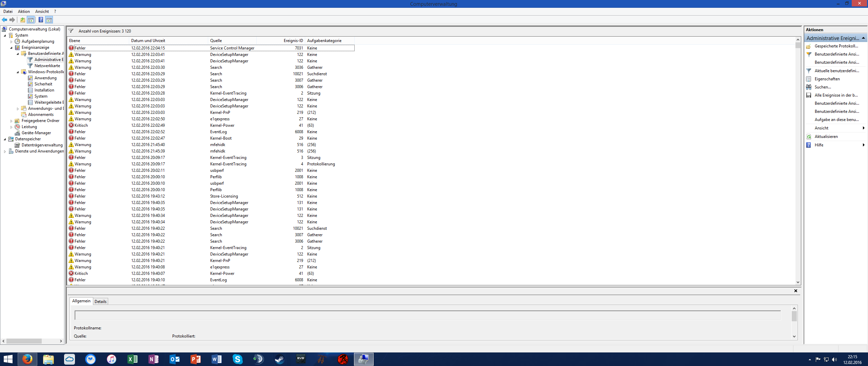Expand the Aufgabenplanung tree node
Screen dimensions: 868x366
tap(11, 42)
